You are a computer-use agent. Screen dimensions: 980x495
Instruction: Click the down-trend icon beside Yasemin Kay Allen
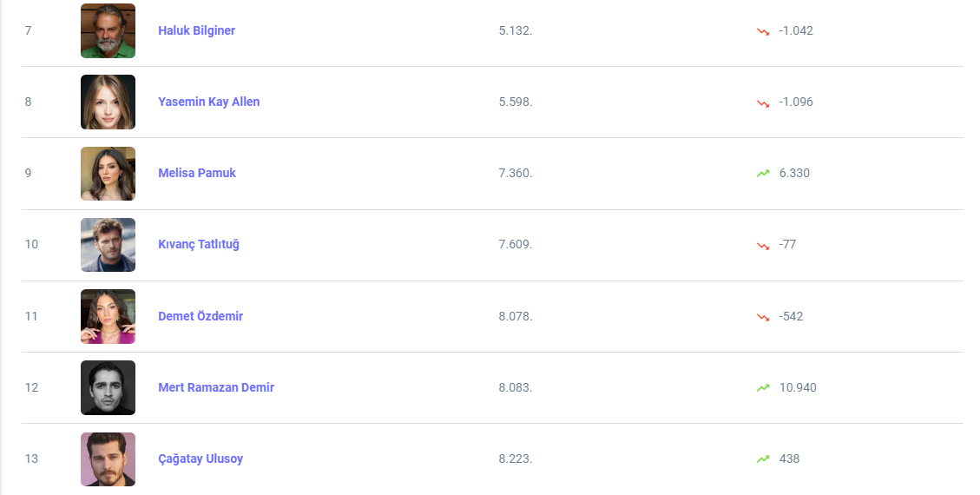763,102
